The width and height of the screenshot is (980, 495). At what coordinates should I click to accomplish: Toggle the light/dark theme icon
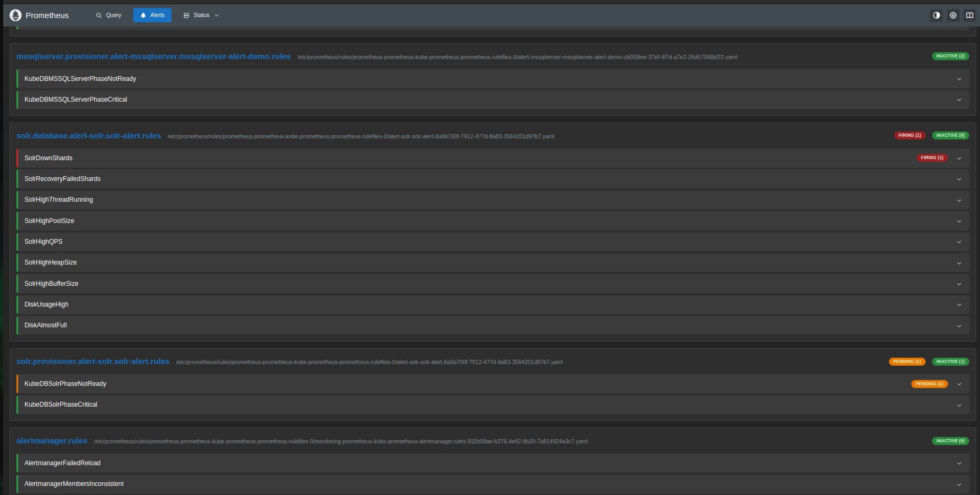pos(936,15)
